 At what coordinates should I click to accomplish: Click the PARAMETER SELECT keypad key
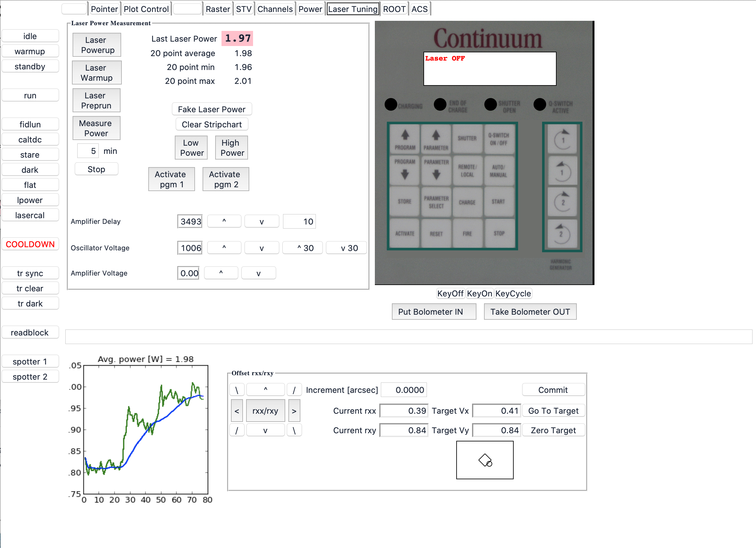click(x=436, y=202)
